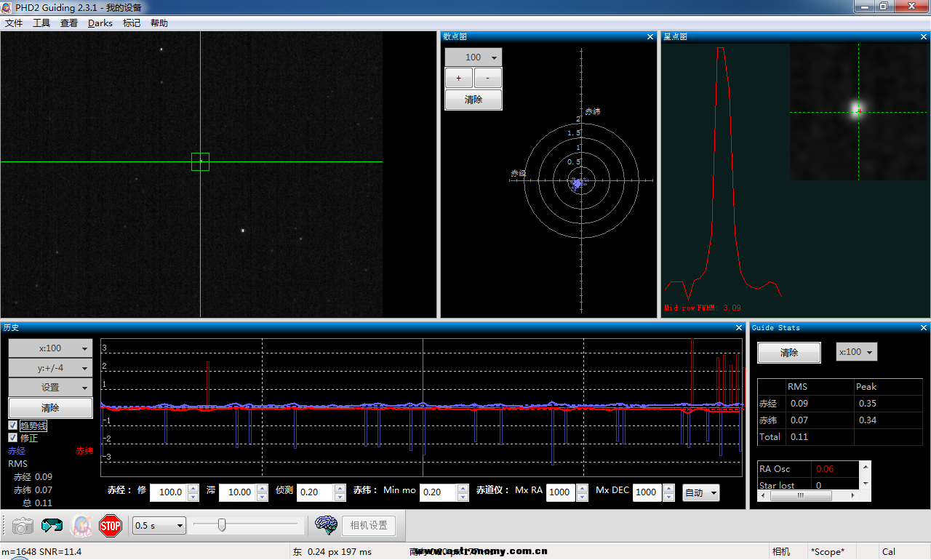Click the 滞 hysteresis field 10.00
931x560 pixels.
pos(237,492)
